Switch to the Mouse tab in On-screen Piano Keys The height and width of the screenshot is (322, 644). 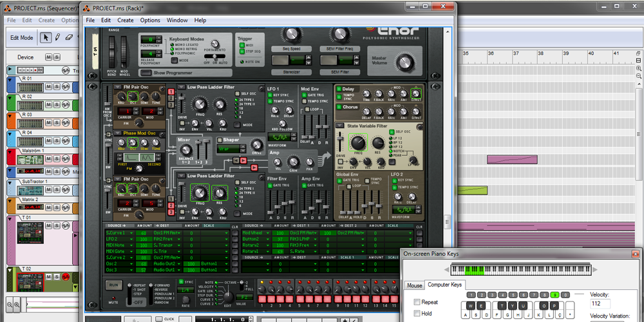click(414, 285)
